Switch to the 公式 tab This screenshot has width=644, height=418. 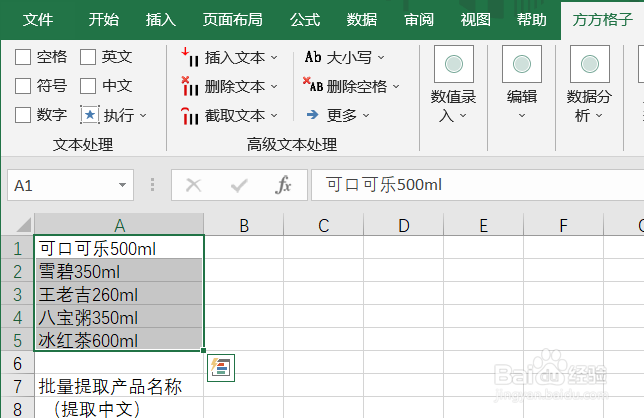[x=305, y=20]
